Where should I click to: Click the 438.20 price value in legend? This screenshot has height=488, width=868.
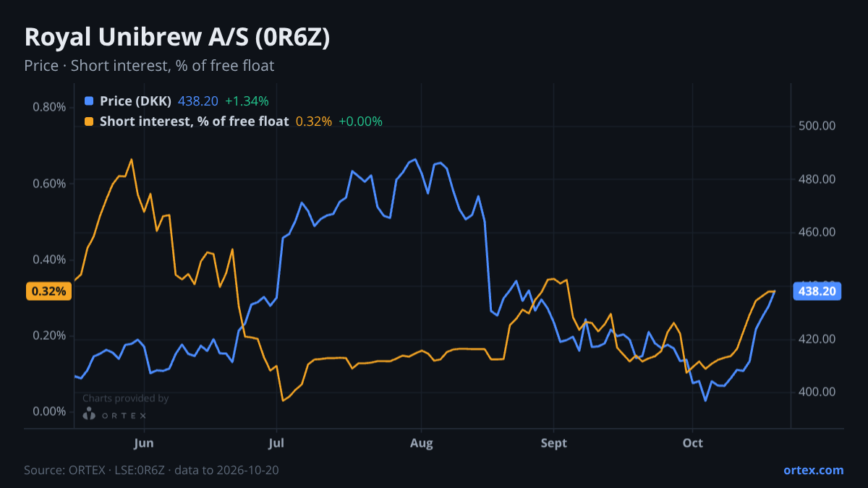pyautogui.click(x=198, y=101)
